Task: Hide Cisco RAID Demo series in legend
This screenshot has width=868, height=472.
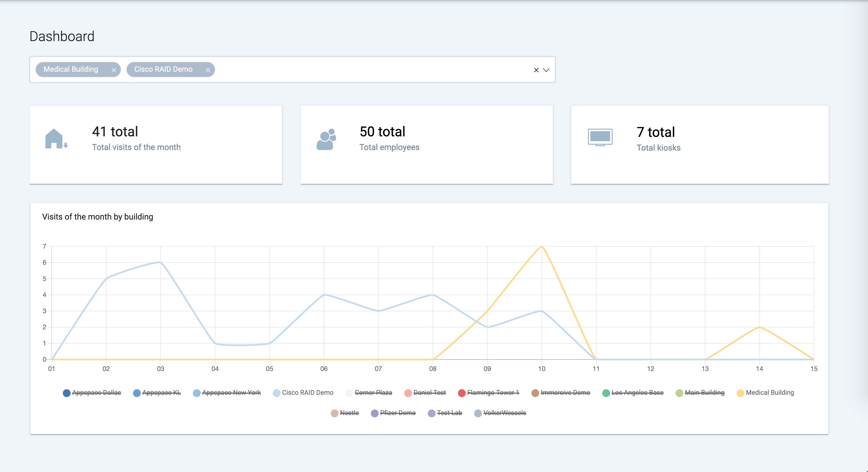Action: click(307, 393)
